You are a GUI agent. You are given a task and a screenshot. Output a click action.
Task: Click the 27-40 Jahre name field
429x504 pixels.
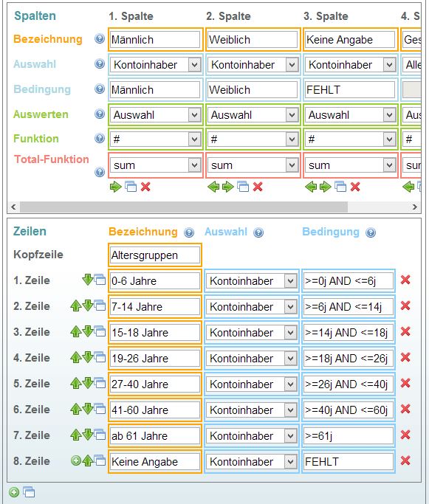pyautogui.click(x=155, y=384)
